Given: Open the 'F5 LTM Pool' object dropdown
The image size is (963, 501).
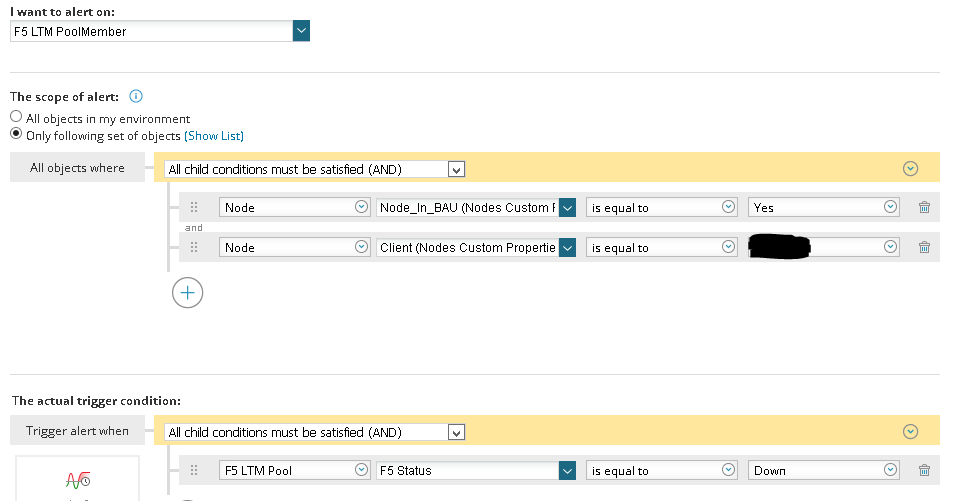Looking at the screenshot, I should pos(362,470).
